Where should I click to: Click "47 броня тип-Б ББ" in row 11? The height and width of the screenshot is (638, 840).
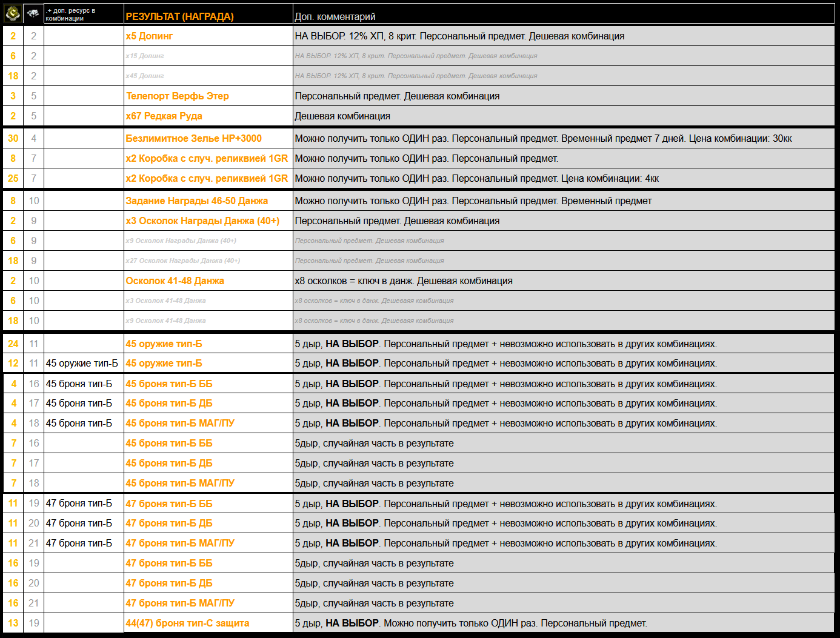coord(169,503)
